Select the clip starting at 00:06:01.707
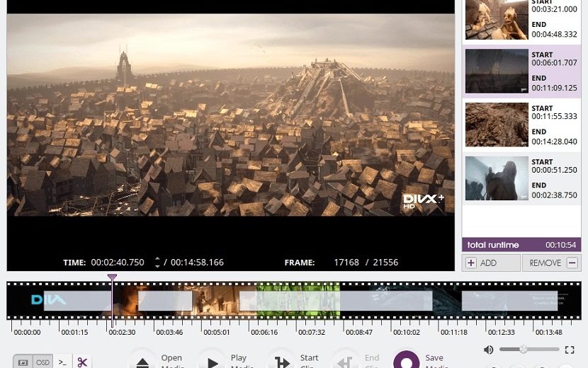 pyautogui.click(x=521, y=71)
